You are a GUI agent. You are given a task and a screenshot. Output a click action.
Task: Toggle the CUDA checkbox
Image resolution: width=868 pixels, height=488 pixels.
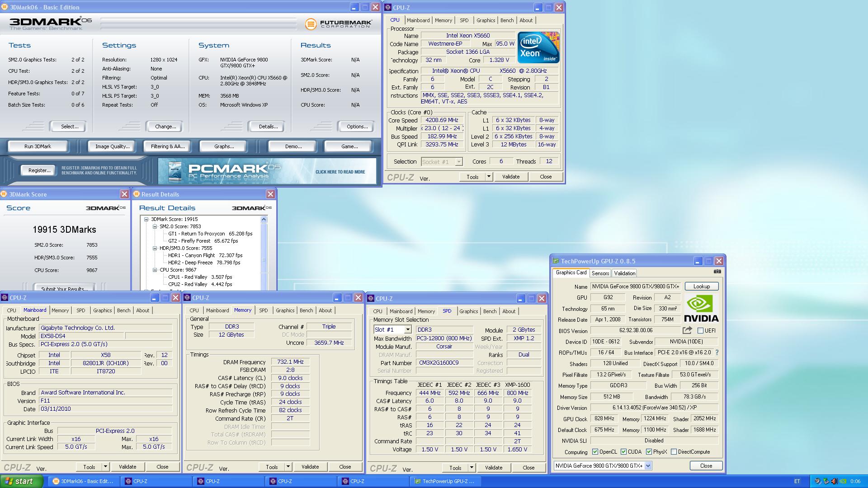[x=623, y=452]
